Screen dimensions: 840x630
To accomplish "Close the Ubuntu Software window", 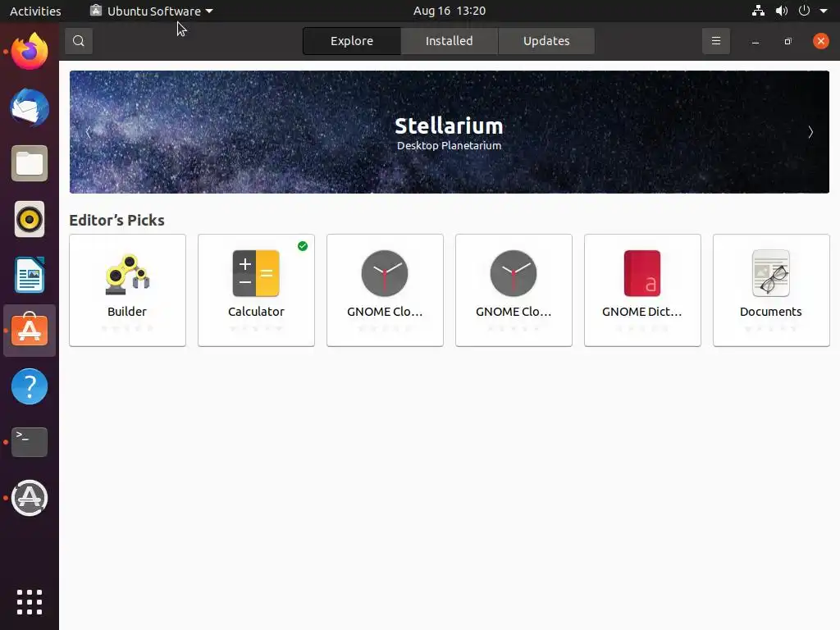I will pyautogui.click(x=820, y=41).
